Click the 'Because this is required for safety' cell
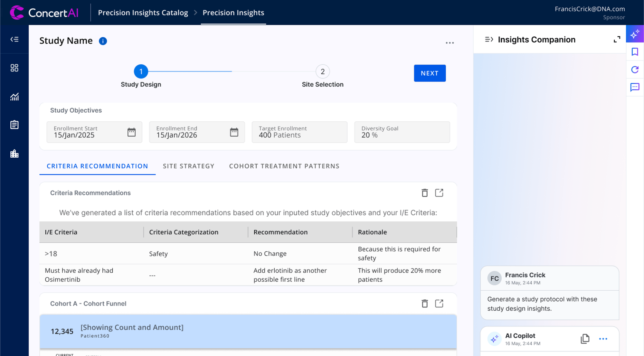The height and width of the screenshot is (356, 644). click(404, 254)
